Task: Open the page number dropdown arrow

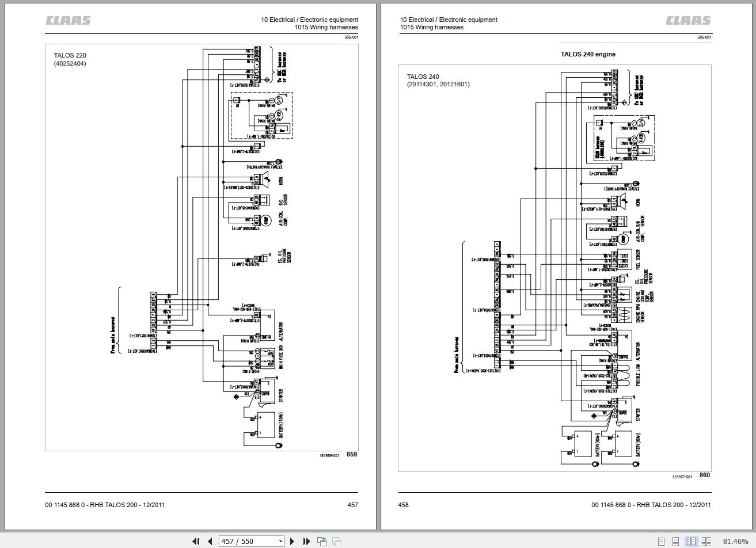Action: [280, 541]
